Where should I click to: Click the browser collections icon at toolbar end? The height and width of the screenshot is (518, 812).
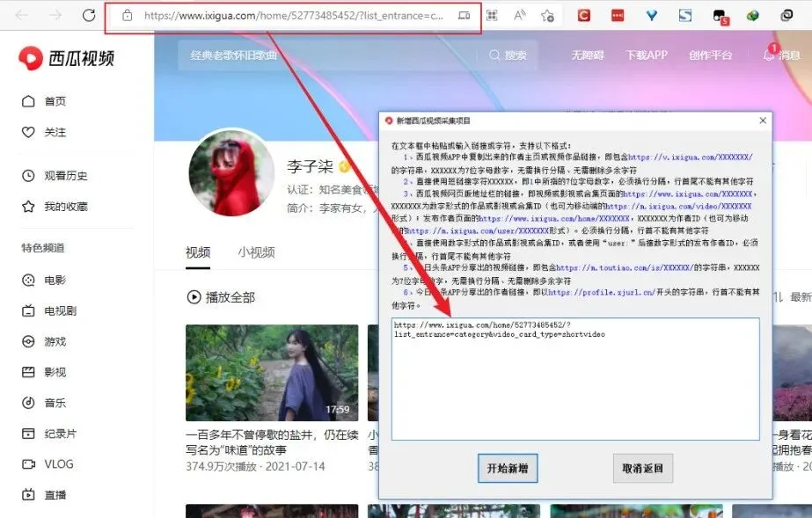click(786, 16)
